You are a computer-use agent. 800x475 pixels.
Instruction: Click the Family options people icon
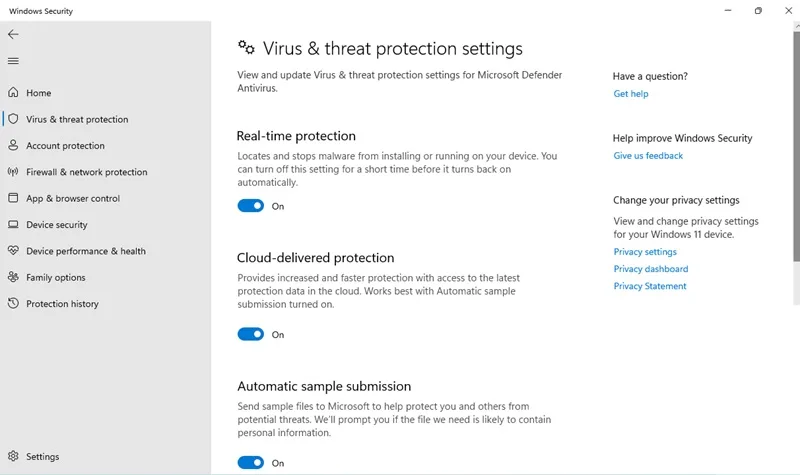[13, 277]
